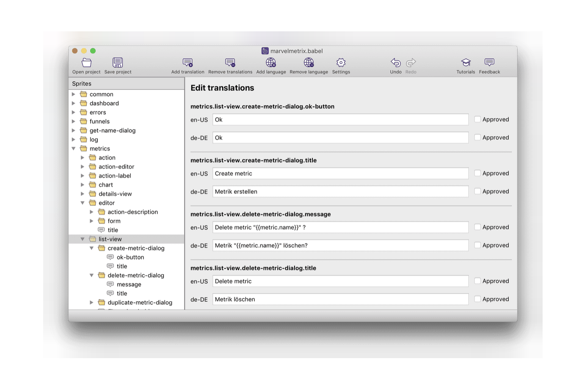Click the action-editor folder icon
The width and height of the screenshot is (579, 392).
point(93,166)
